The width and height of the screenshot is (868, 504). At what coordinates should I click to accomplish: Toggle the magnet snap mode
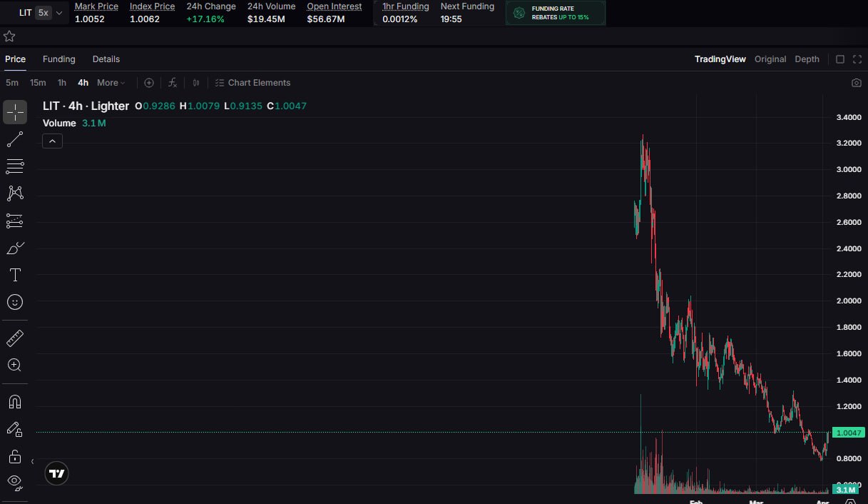(15, 402)
